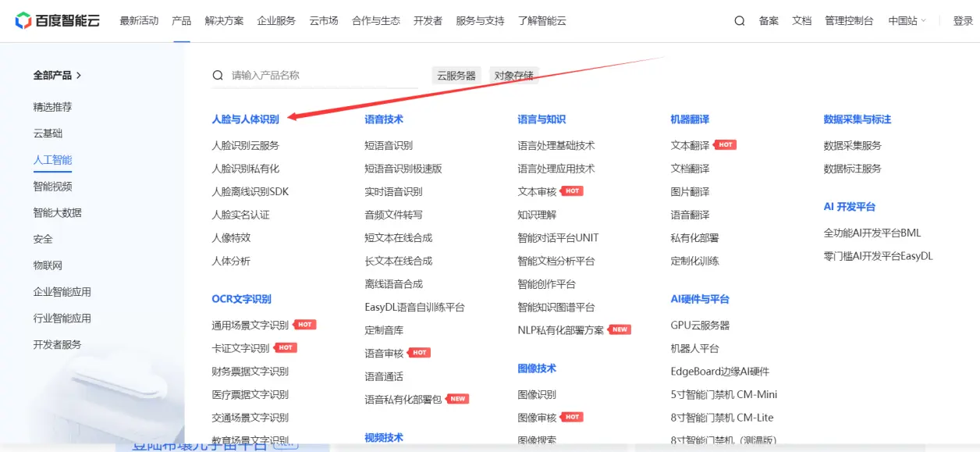Open the 开发者 menu

click(x=428, y=21)
